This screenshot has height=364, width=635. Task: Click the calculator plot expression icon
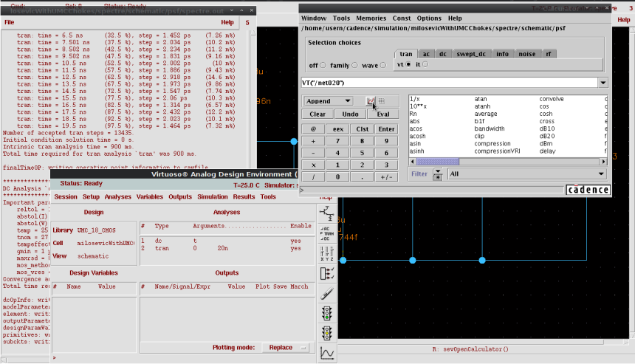(370, 101)
